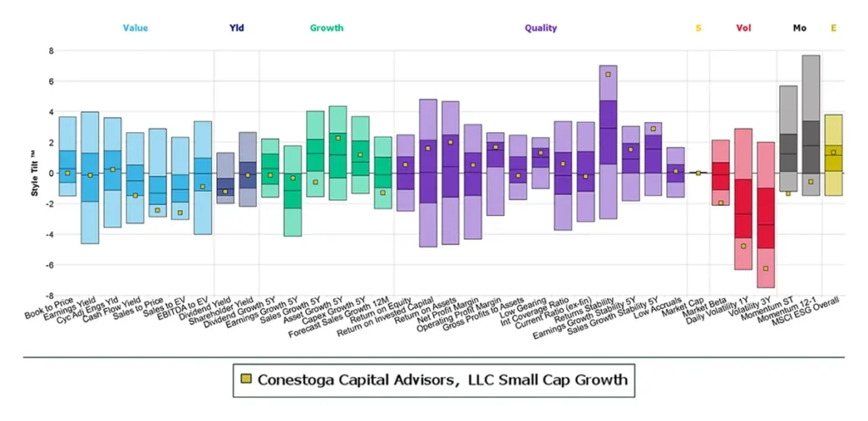Click the Book to Price data marker
The width and height of the screenshot is (868, 421).
68,173
